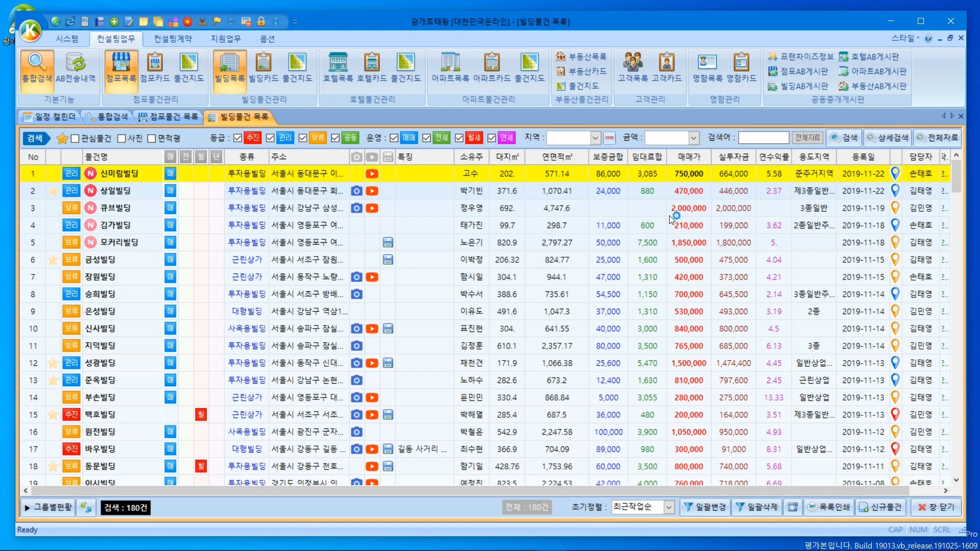This screenshot has height=551, width=980.
Task: Expand the 초기정렬 최근작업순 dropdown
Action: pos(668,507)
